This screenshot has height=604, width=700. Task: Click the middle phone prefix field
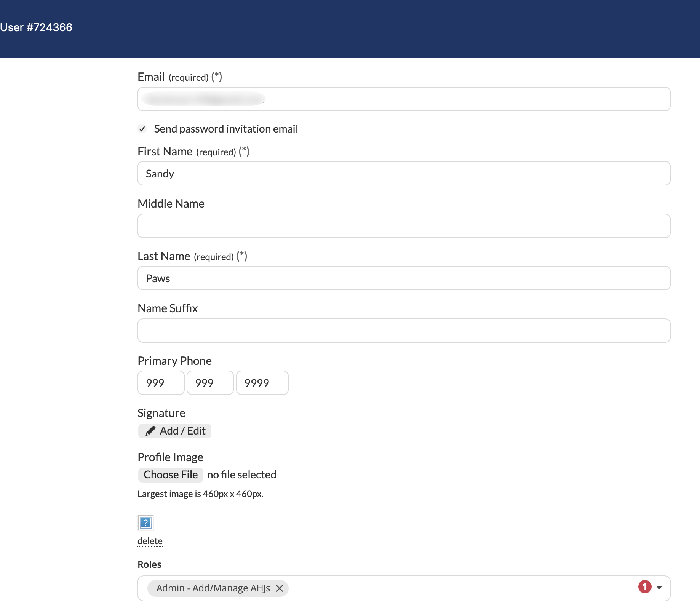(210, 383)
